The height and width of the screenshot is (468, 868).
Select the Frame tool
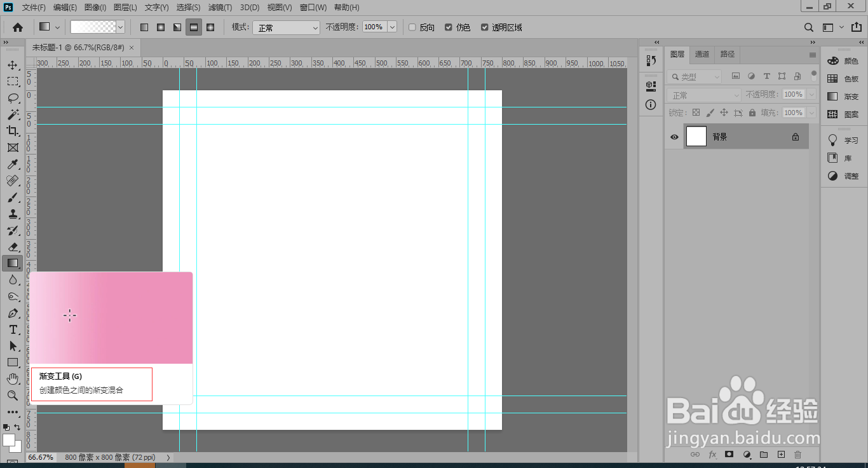coord(13,148)
